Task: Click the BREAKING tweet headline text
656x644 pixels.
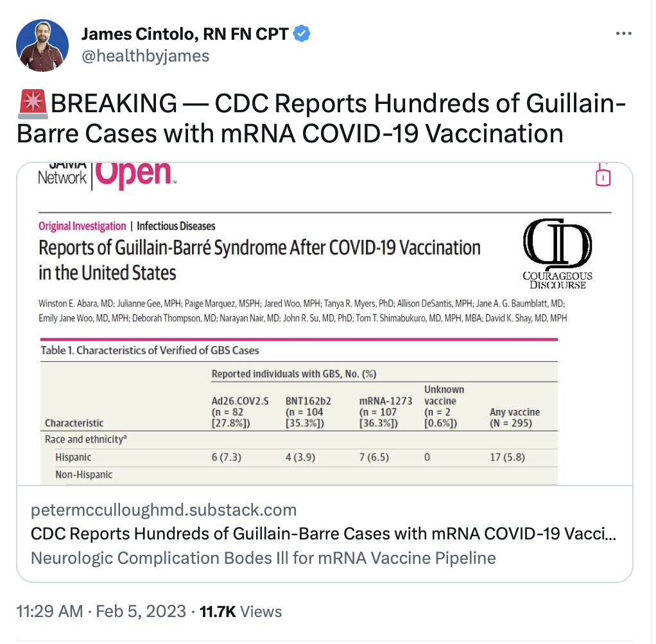Action: coord(321,117)
